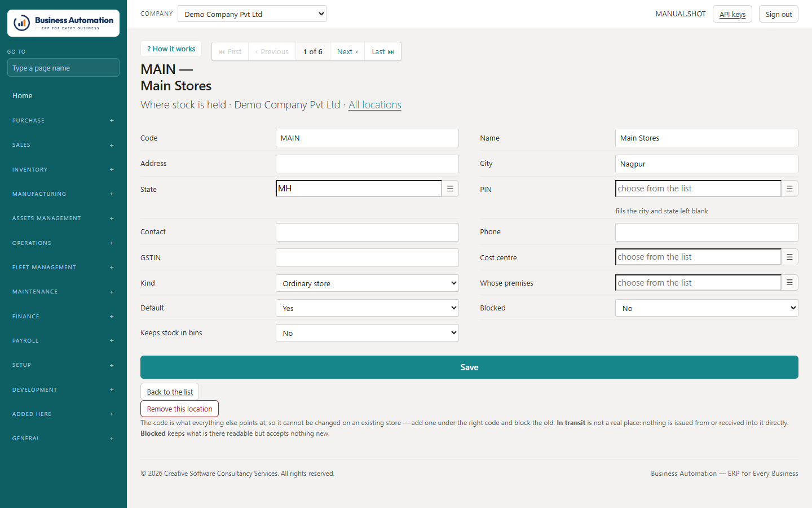Expand the Operations menu section
The width and height of the screenshot is (812, 508).
click(x=63, y=243)
